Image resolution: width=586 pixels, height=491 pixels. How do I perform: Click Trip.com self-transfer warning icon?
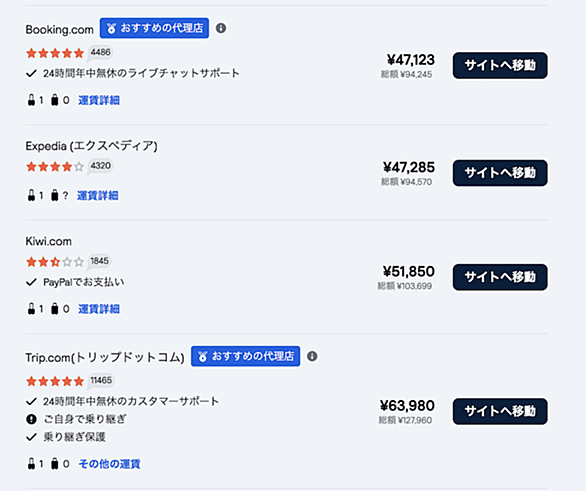[31, 419]
